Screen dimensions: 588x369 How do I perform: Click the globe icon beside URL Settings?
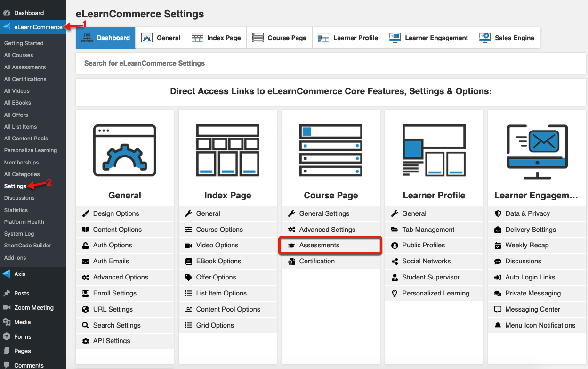pos(85,309)
